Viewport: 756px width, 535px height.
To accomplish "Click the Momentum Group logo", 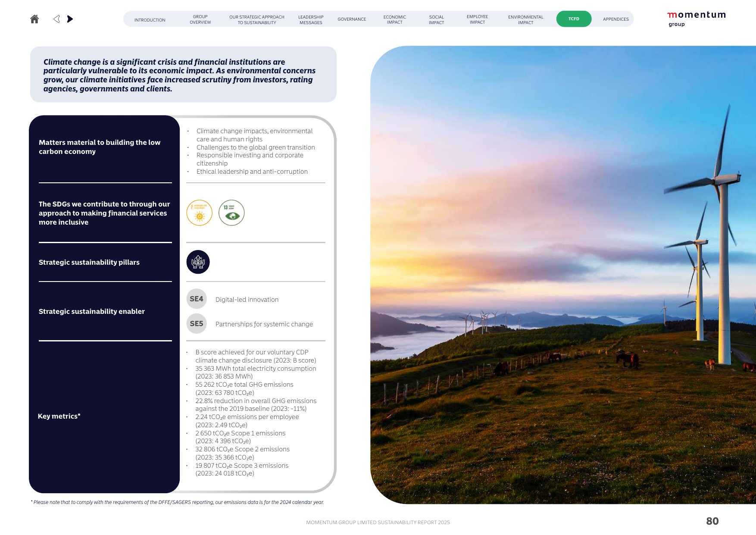I will click(697, 19).
